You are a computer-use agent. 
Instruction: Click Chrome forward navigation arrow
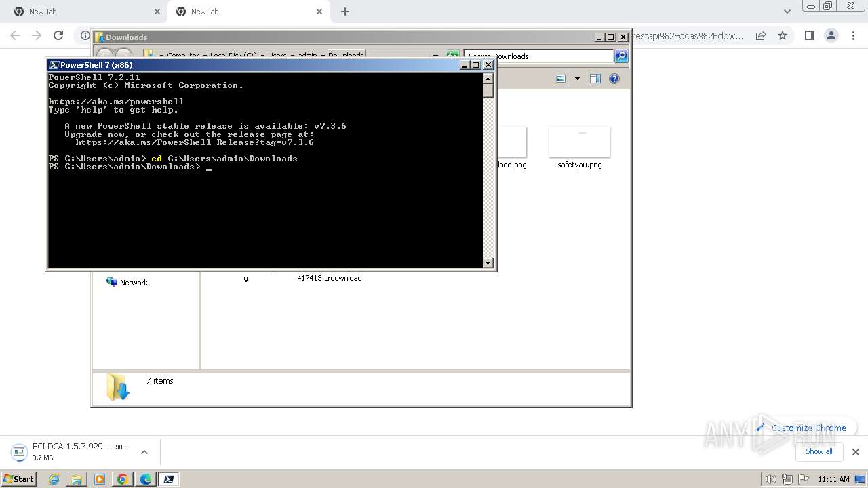coord(37,35)
